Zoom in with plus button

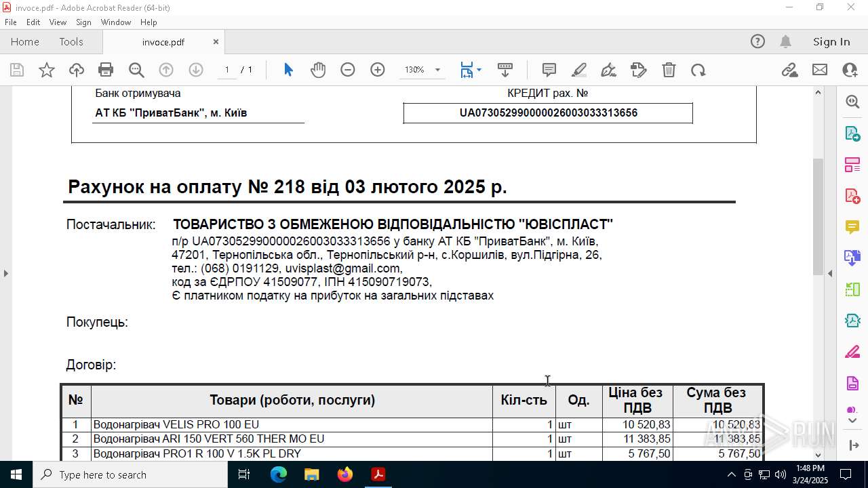coord(378,70)
